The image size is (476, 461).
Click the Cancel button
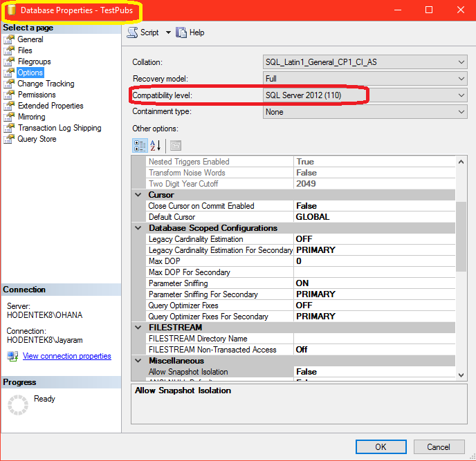pos(439,446)
